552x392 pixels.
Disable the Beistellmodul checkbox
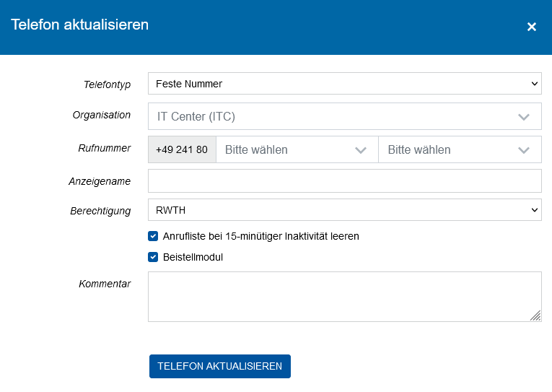coord(153,257)
